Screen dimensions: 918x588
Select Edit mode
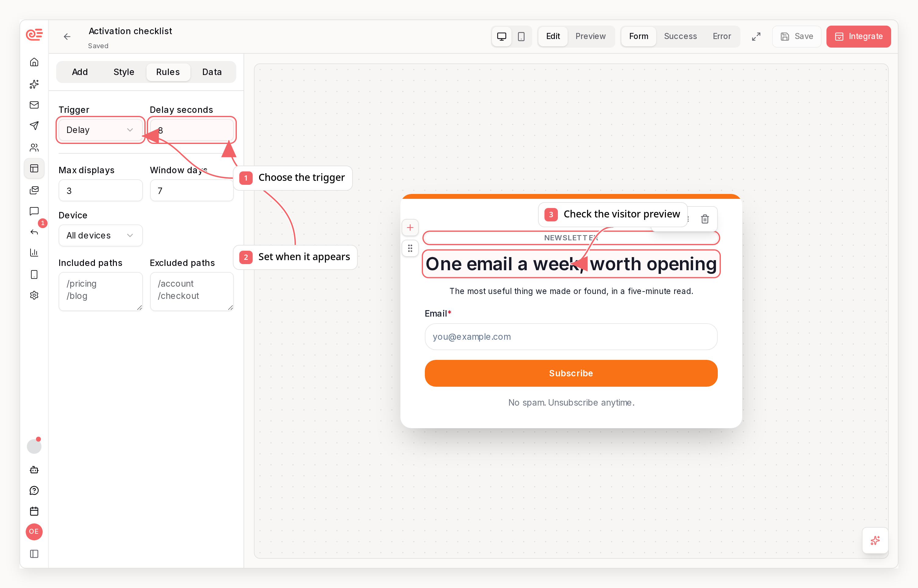point(553,36)
